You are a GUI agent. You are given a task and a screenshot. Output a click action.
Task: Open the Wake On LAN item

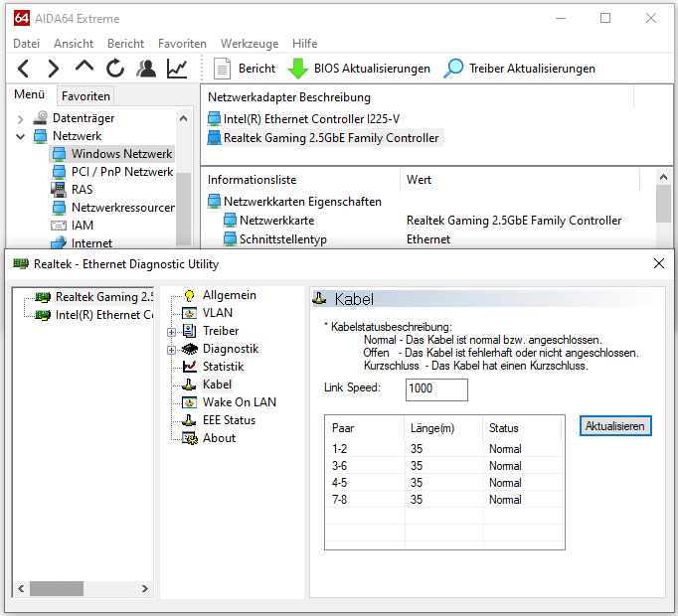click(x=240, y=402)
